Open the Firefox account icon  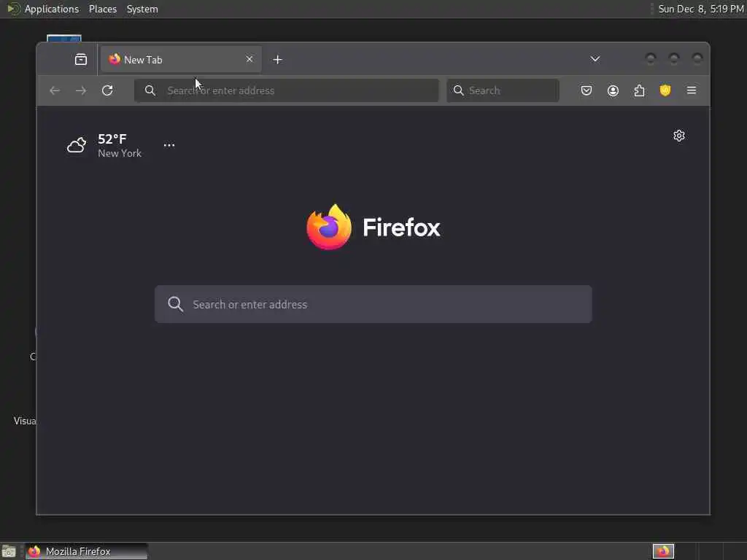[x=613, y=90]
